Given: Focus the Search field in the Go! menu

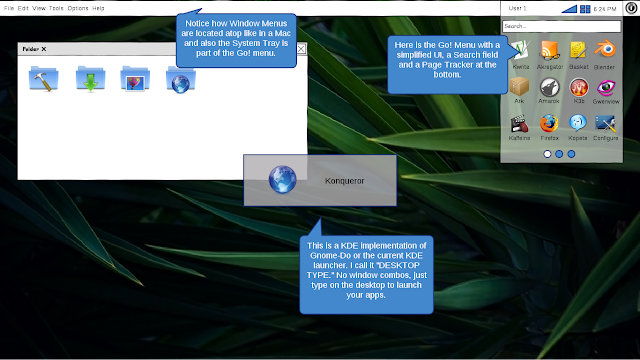Looking at the screenshot, I should [562, 26].
